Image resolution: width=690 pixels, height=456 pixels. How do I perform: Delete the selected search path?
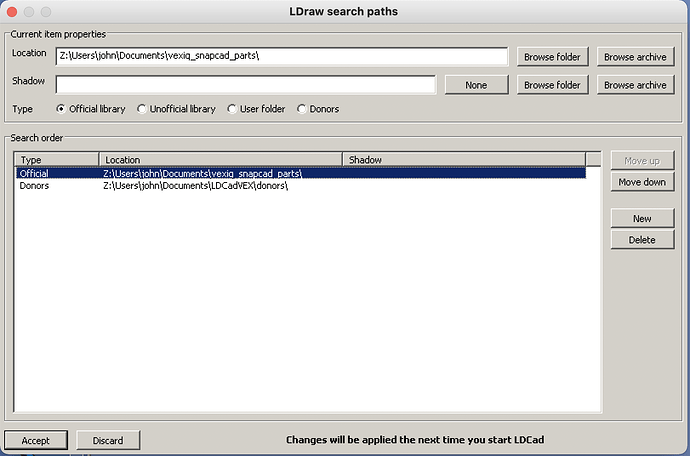(x=642, y=239)
